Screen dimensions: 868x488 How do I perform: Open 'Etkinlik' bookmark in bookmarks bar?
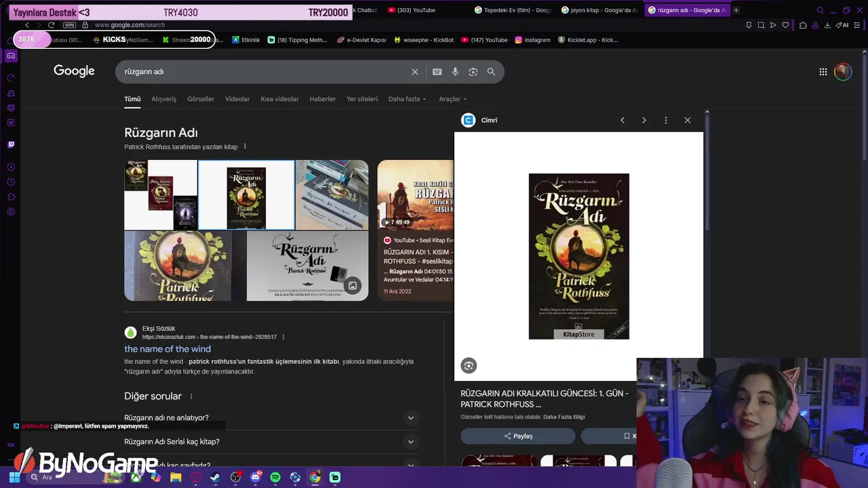click(x=246, y=40)
